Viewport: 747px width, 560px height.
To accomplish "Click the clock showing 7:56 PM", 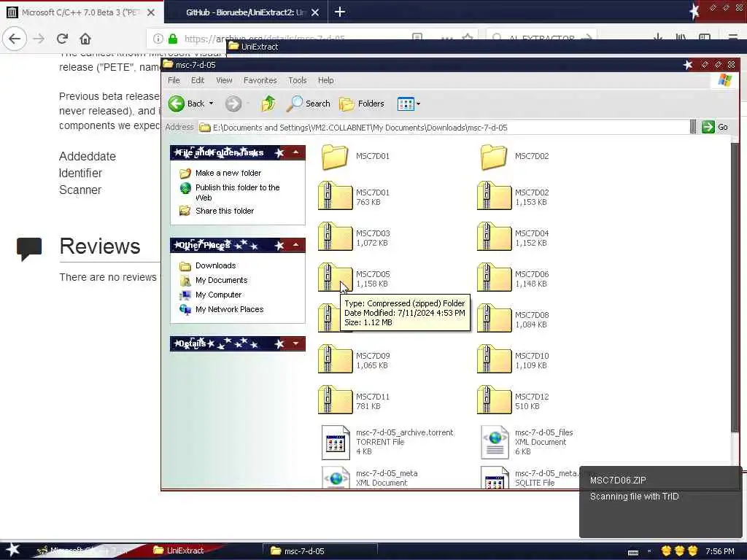I will tap(719, 551).
